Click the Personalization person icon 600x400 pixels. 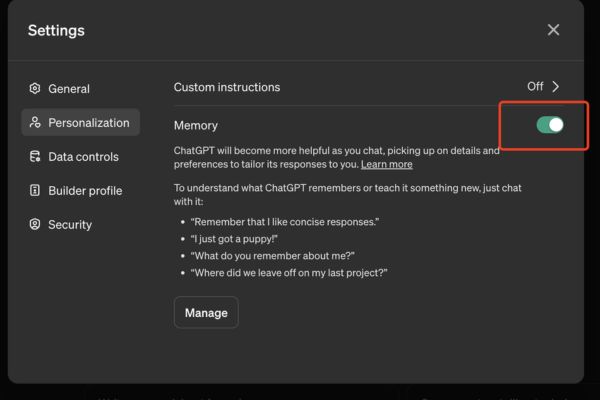pos(35,123)
